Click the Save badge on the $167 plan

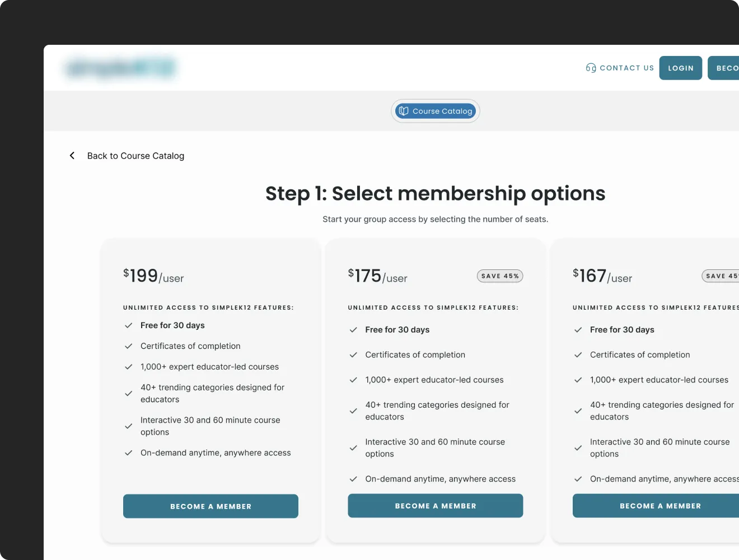coord(721,276)
